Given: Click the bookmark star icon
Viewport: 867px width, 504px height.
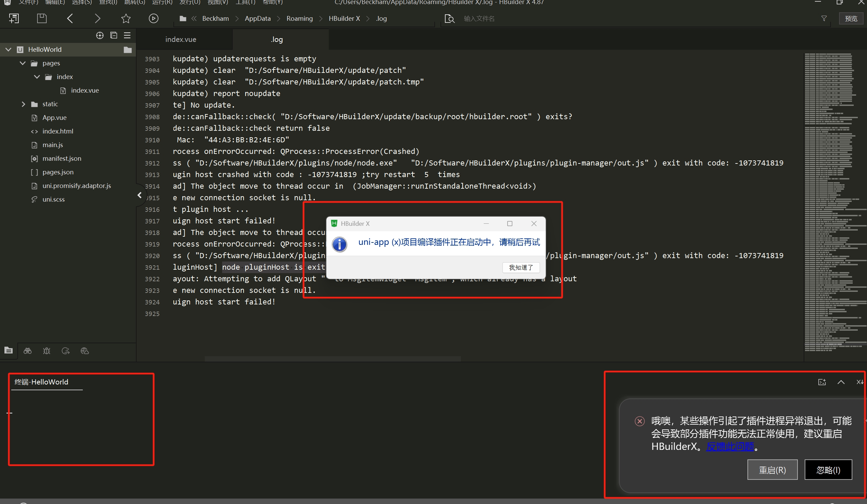Looking at the screenshot, I should pos(126,18).
